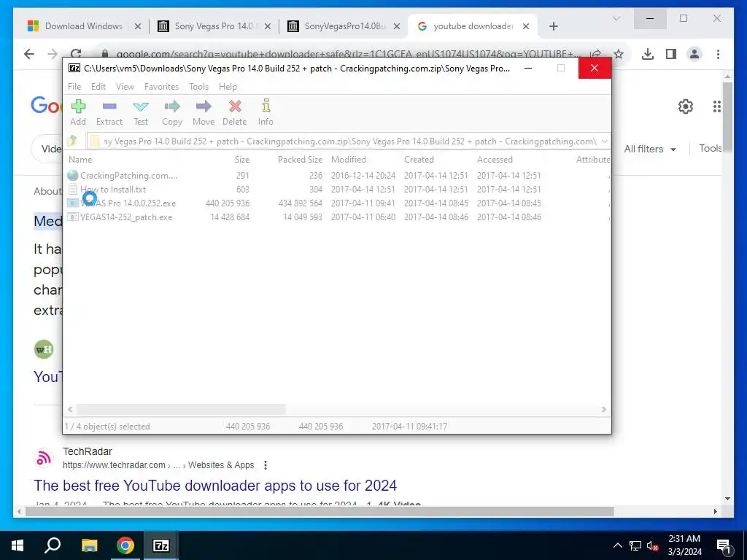
Task: Open the Edit menu in 7-Zip
Action: point(98,87)
